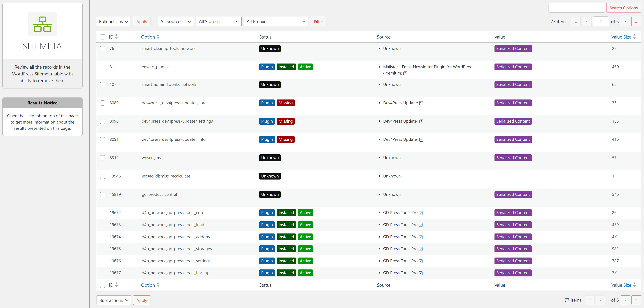Image resolution: width=644 pixels, height=308 pixels.
Task: Select checkbox for wpseo_ms row
Action: (x=102, y=158)
